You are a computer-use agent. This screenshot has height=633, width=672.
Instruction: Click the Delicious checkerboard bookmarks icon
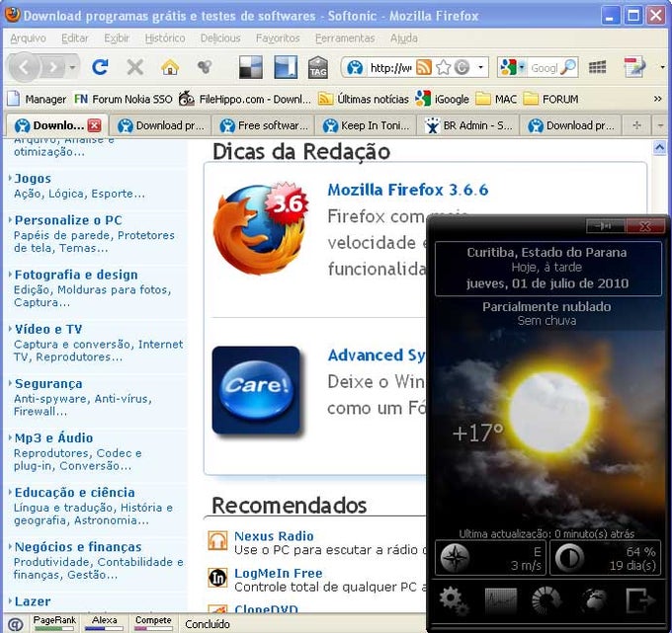[x=251, y=67]
